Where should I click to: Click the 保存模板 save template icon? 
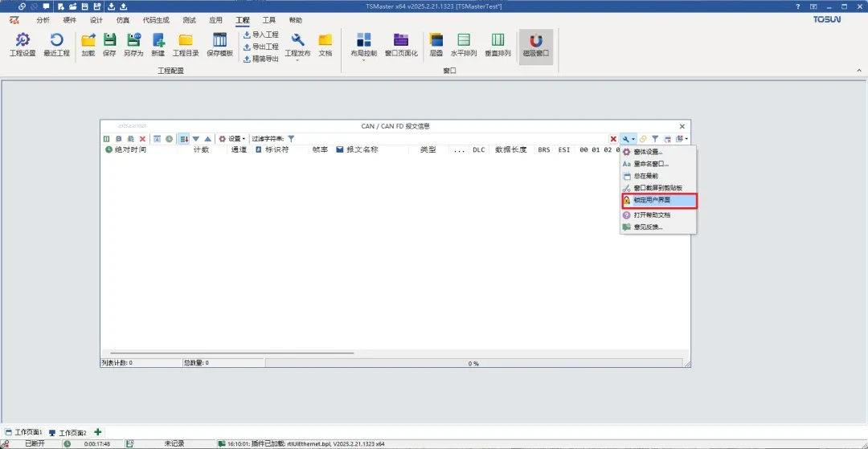tap(219, 44)
